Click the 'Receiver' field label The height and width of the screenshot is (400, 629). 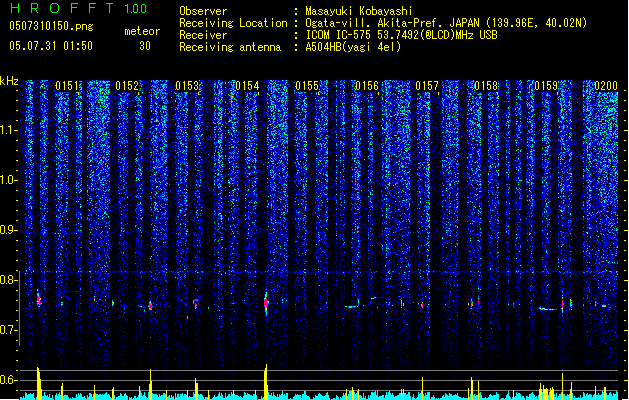[203, 35]
